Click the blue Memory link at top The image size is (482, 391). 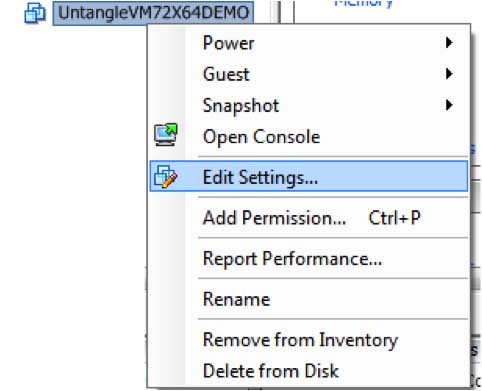(x=363, y=3)
